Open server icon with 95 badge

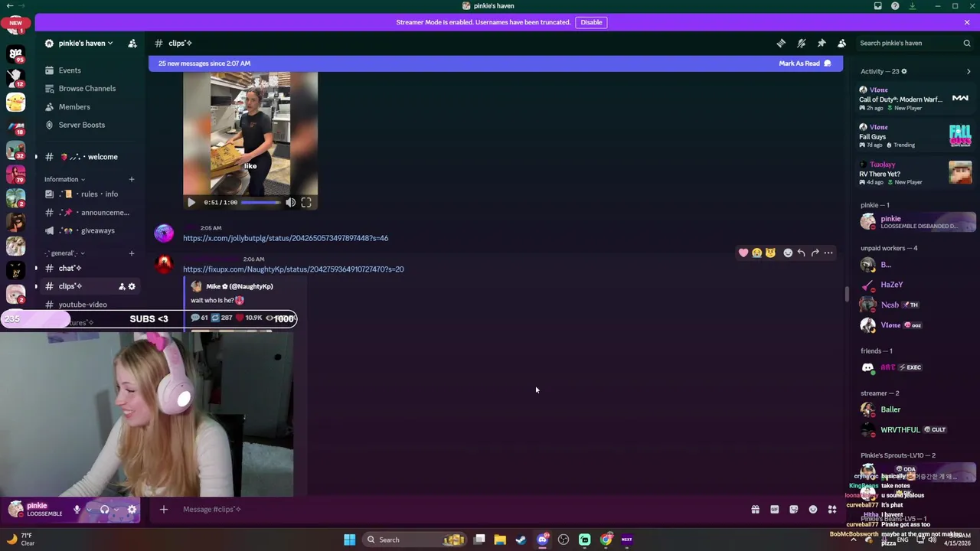[15, 54]
